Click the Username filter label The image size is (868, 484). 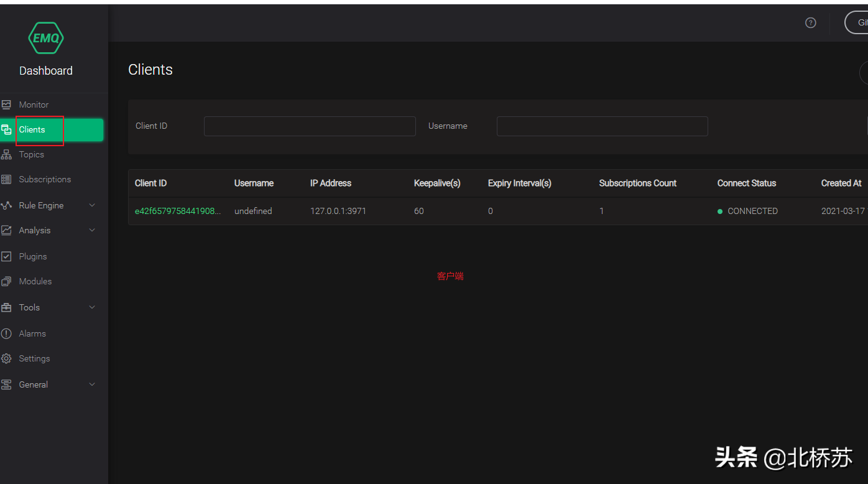pos(448,126)
